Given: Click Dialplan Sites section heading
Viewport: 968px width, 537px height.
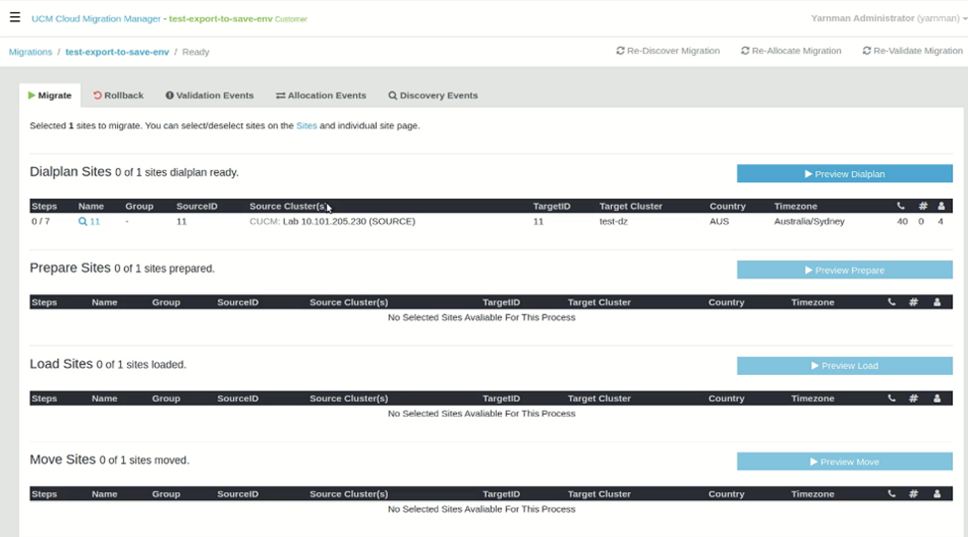Looking at the screenshot, I should click(x=70, y=172).
